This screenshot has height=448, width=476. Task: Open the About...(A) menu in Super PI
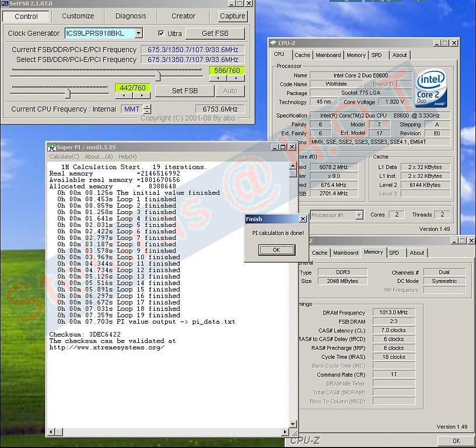coord(99,156)
